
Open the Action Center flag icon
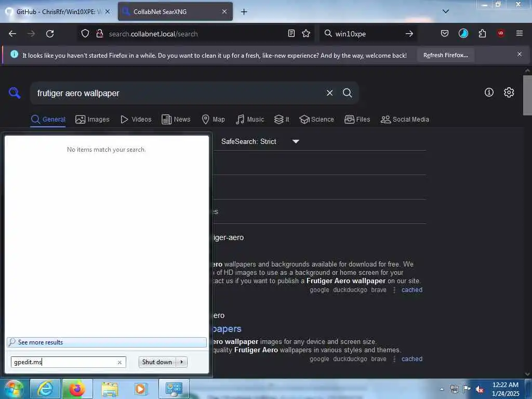tap(467, 389)
